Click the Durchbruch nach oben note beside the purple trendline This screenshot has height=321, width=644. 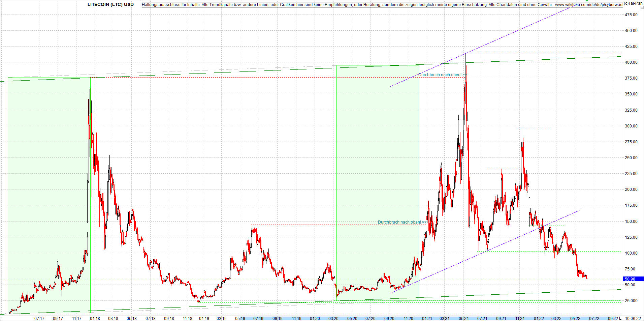click(x=443, y=75)
